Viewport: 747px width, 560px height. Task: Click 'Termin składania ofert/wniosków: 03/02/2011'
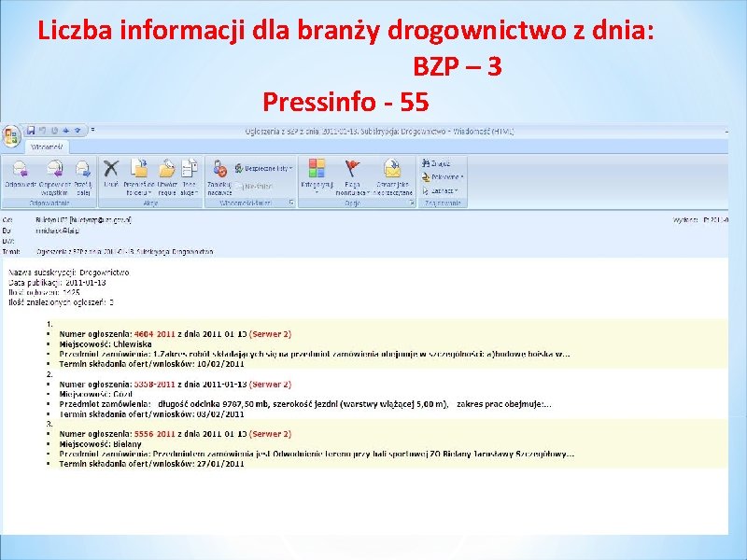151,413
